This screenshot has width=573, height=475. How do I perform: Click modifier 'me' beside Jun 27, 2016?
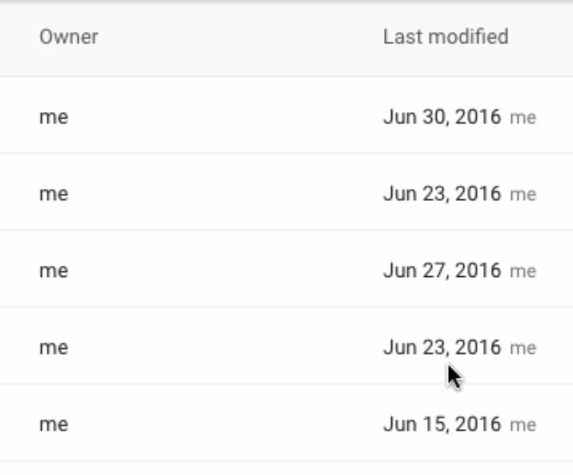523,271
